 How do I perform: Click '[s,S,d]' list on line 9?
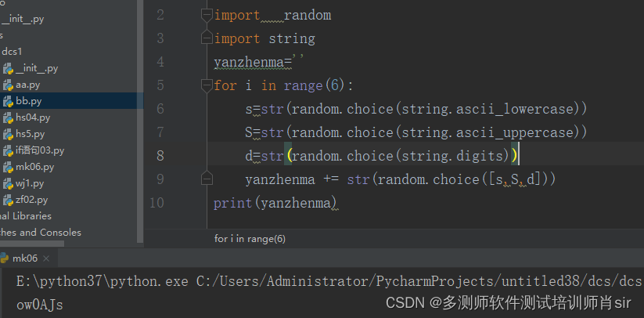tap(514, 179)
